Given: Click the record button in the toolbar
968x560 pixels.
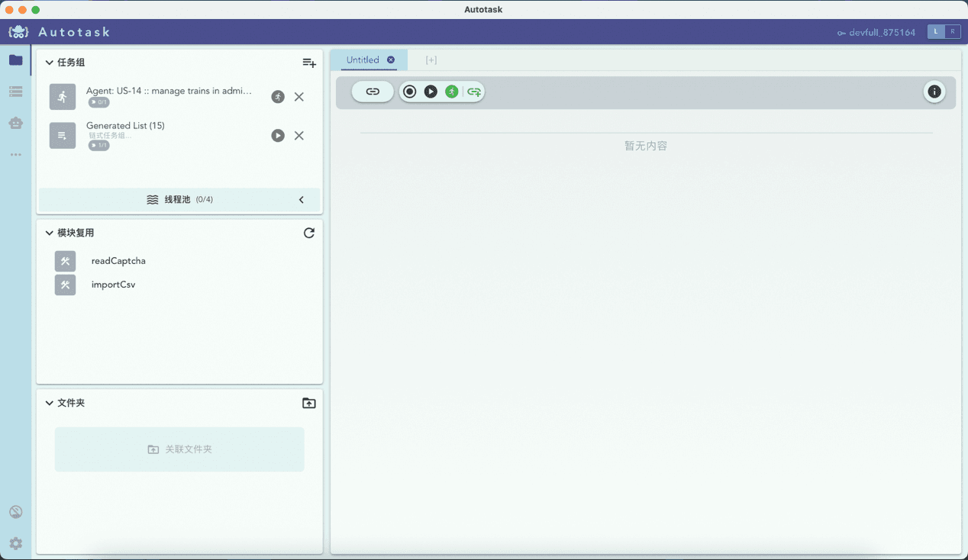Looking at the screenshot, I should click(410, 92).
